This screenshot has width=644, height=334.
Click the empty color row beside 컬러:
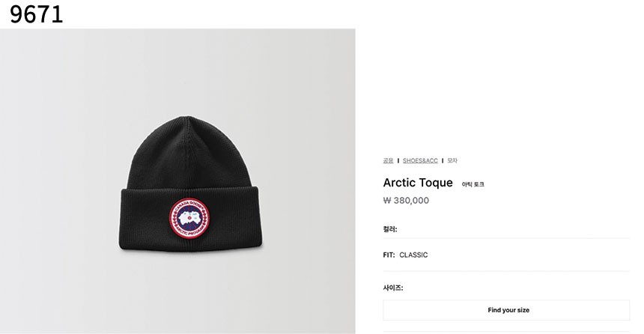tap(514, 229)
